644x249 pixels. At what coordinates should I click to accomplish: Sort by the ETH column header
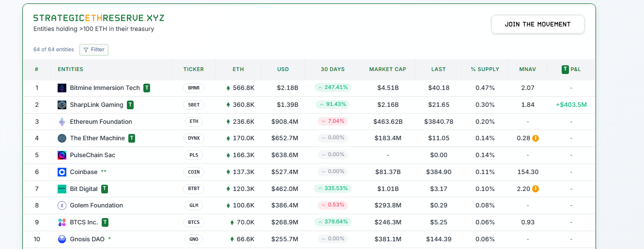[x=238, y=70]
